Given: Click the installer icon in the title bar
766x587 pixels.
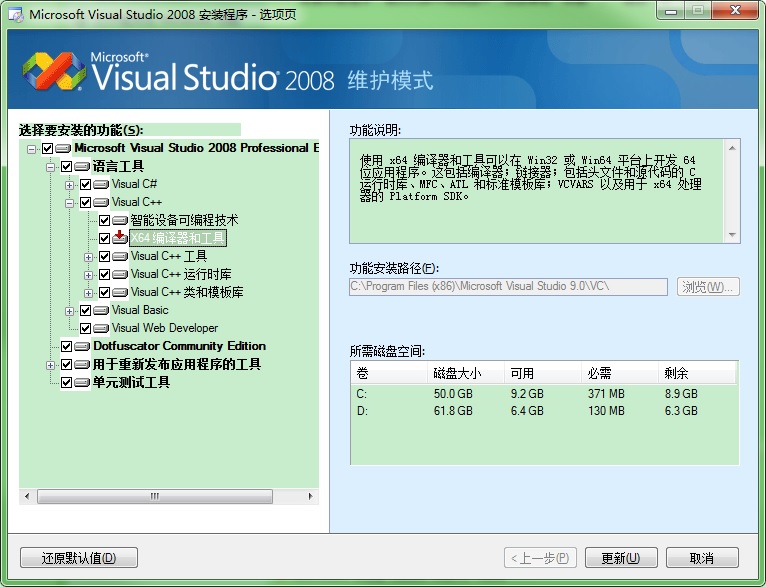Looking at the screenshot, I should click(x=16, y=14).
